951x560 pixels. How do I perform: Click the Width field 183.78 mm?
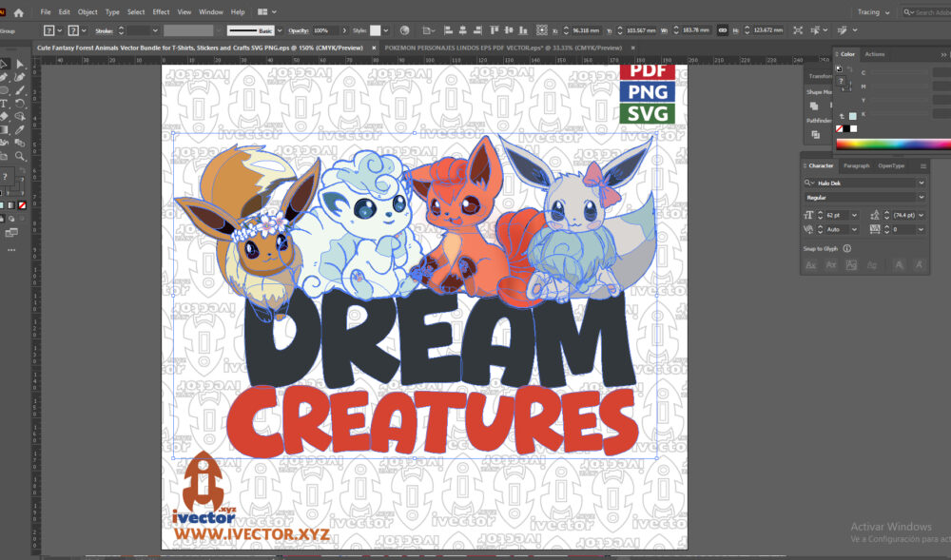tap(696, 30)
